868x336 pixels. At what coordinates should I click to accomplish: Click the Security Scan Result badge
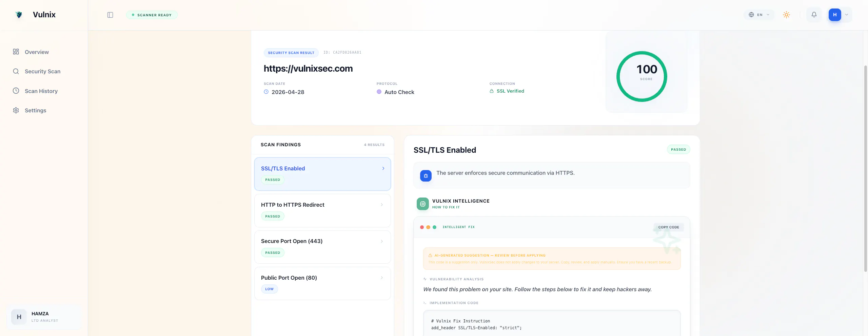pos(291,53)
